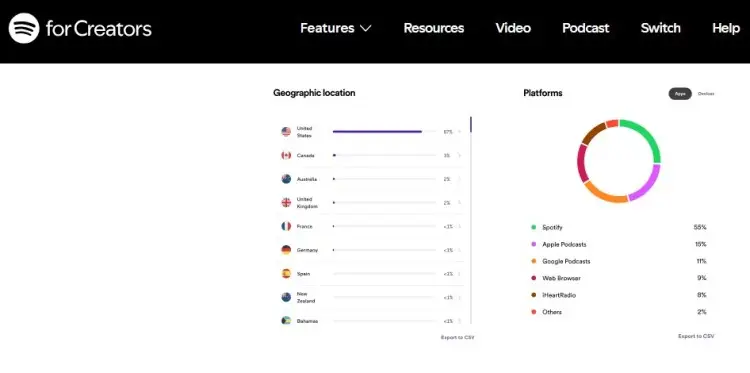
Task: Open the Video nav item
Action: click(x=513, y=28)
